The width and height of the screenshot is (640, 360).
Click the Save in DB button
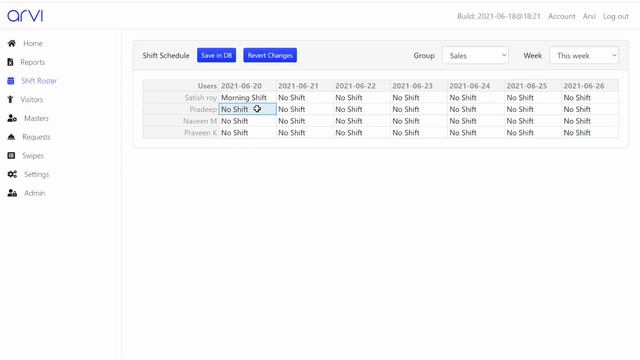coord(216,55)
